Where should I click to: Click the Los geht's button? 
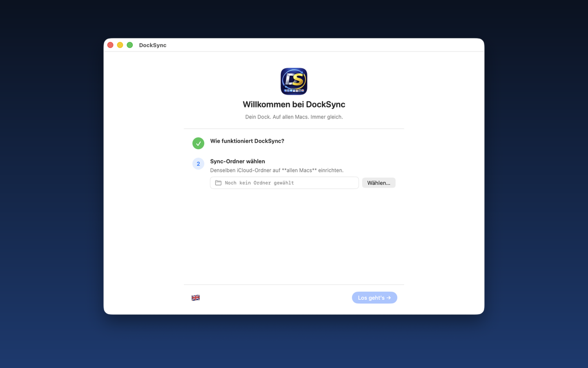tap(374, 298)
